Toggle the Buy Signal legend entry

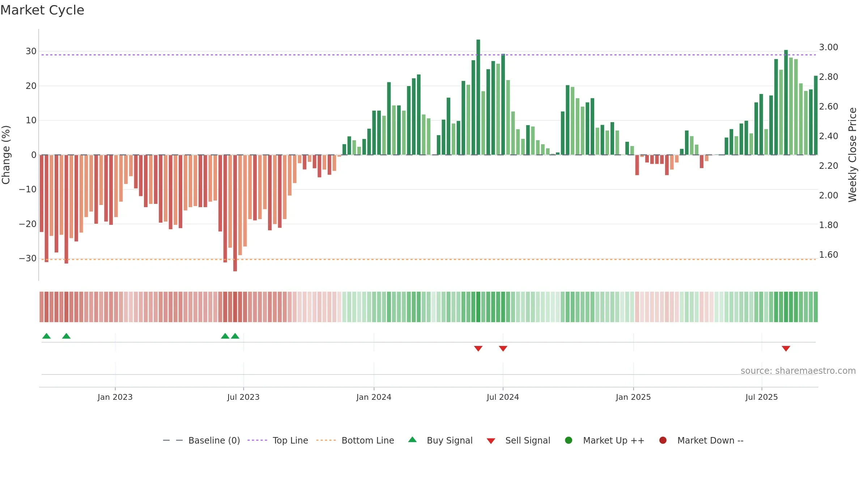point(440,440)
